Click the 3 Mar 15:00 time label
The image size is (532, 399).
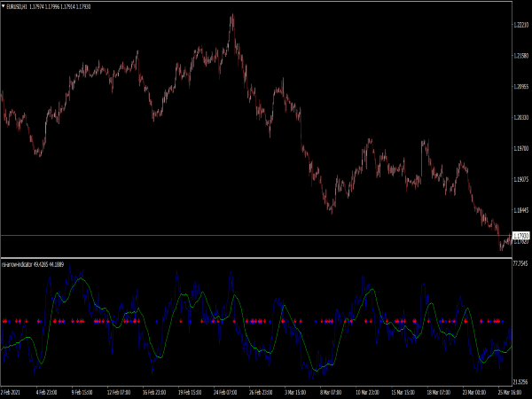[x=295, y=393]
